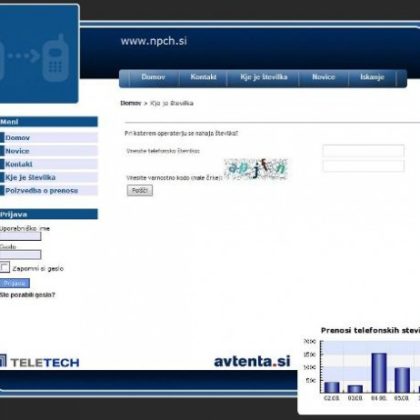Viewport: 420px width, 420px height.
Task: Open the Kontakt tab in top navigation
Action: (203, 77)
